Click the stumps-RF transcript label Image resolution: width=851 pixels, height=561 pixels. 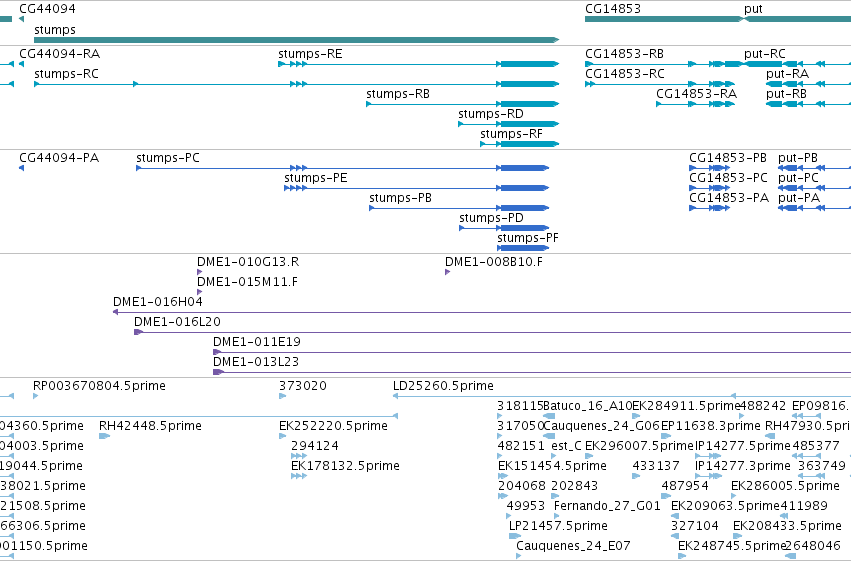pyautogui.click(x=511, y=133)
